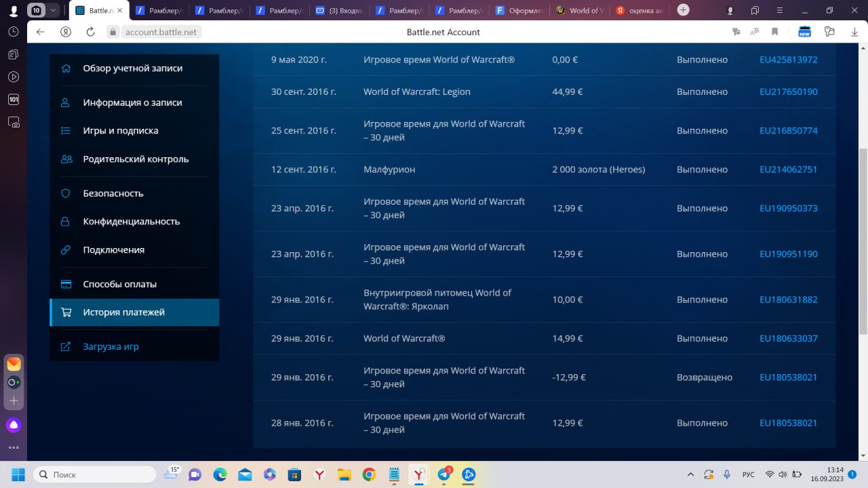Image resolution: width=868 pixels, height=488 pixels.
Task: Click the family icon beside Родительский контроль
Action: pyautogui.click(x=66, y=159)
